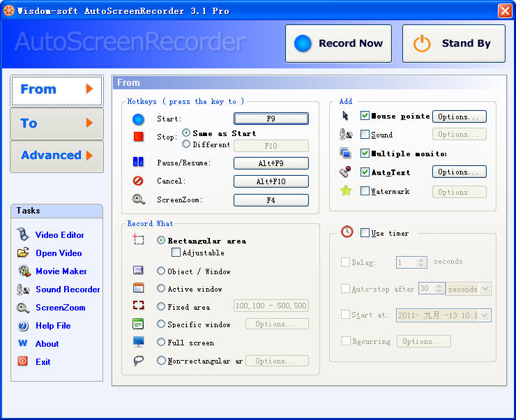
Task: Open the ScreenZoom task link
Action: 61,308
